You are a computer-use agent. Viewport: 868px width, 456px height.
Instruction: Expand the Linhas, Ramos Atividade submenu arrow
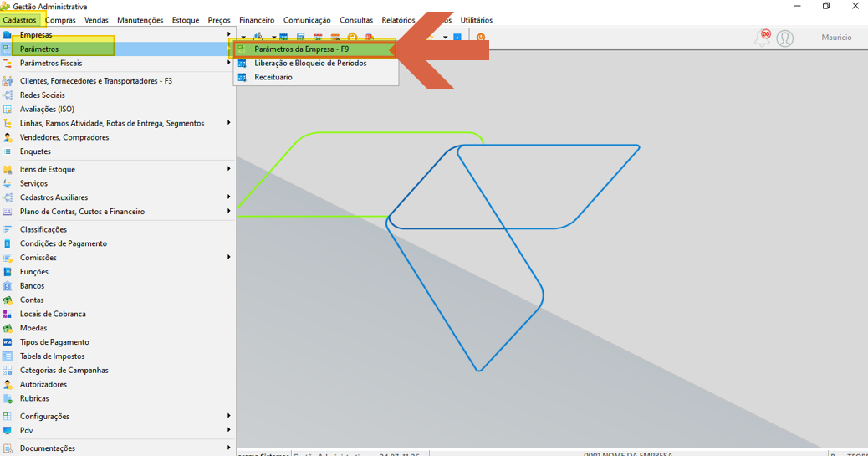[228, 123]
